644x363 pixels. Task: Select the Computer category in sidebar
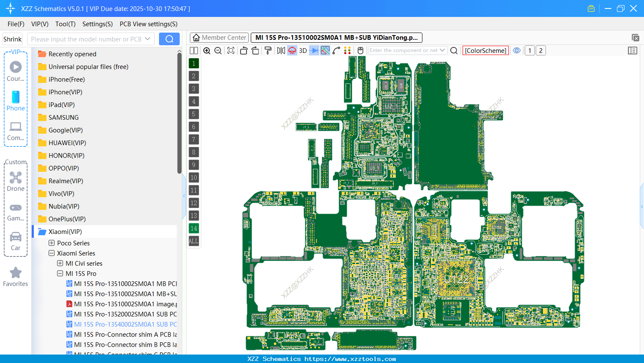point(16,131)
